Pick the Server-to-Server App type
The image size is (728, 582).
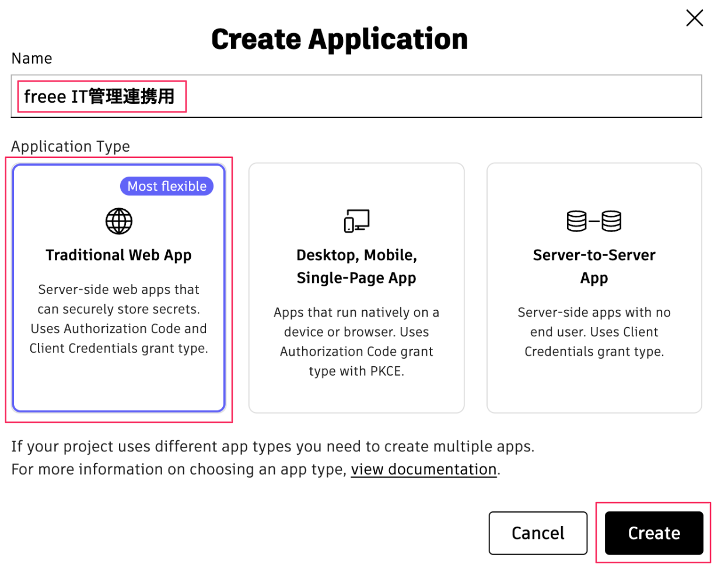point(594,267)
